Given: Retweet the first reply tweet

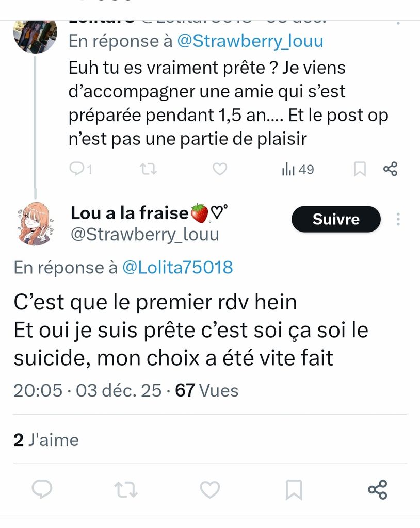Looking at the screenshot, I should [x=149, y=169].
